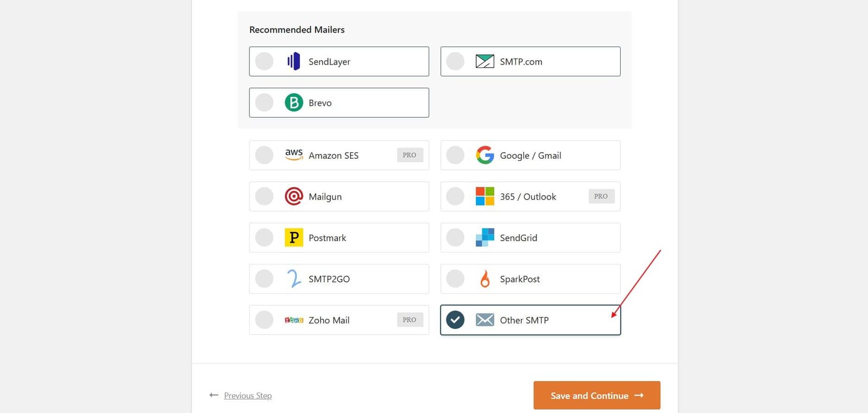The width and height of the screenshot is (868, 413).
Task: Click the Mailgun icon
Action: click(x=293, y=196)
